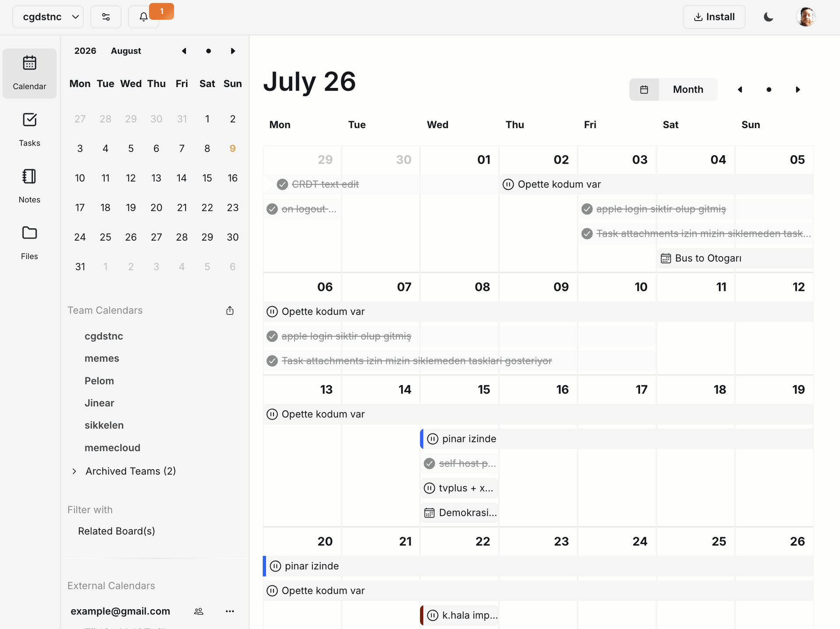Select August 20 in mini calendar
This screenshot has width=840, height=629.
tap(156, 208)
